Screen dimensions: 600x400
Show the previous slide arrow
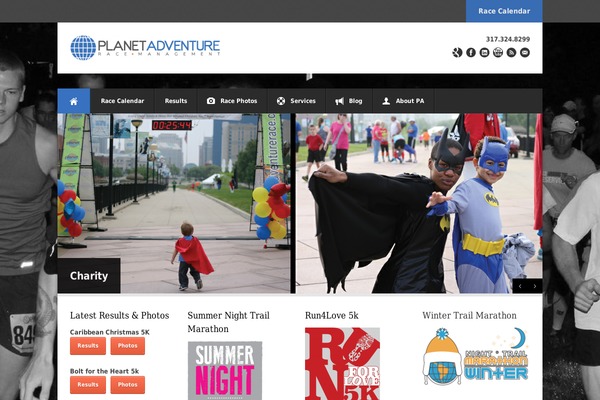[x=520, y=286]
